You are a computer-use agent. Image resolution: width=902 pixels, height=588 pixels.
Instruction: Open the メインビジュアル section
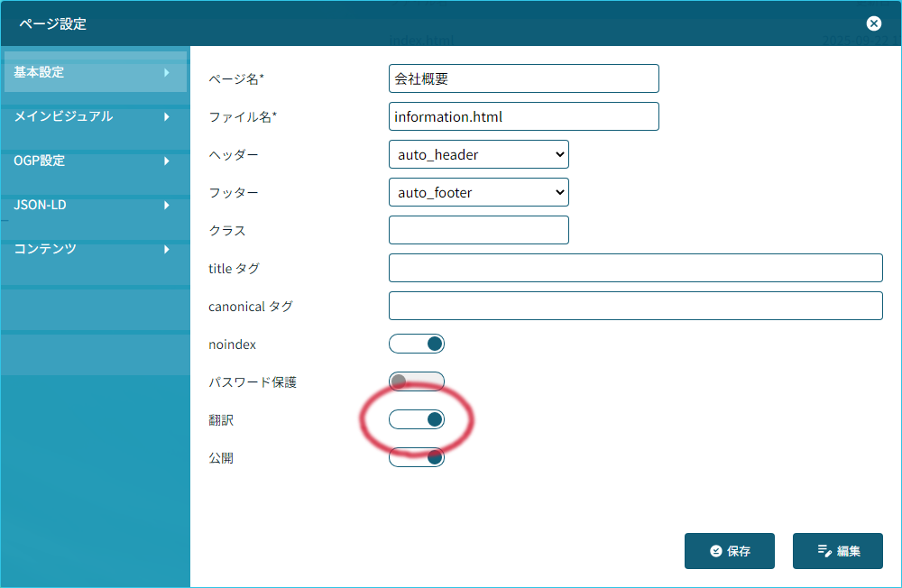click(96, 116)
